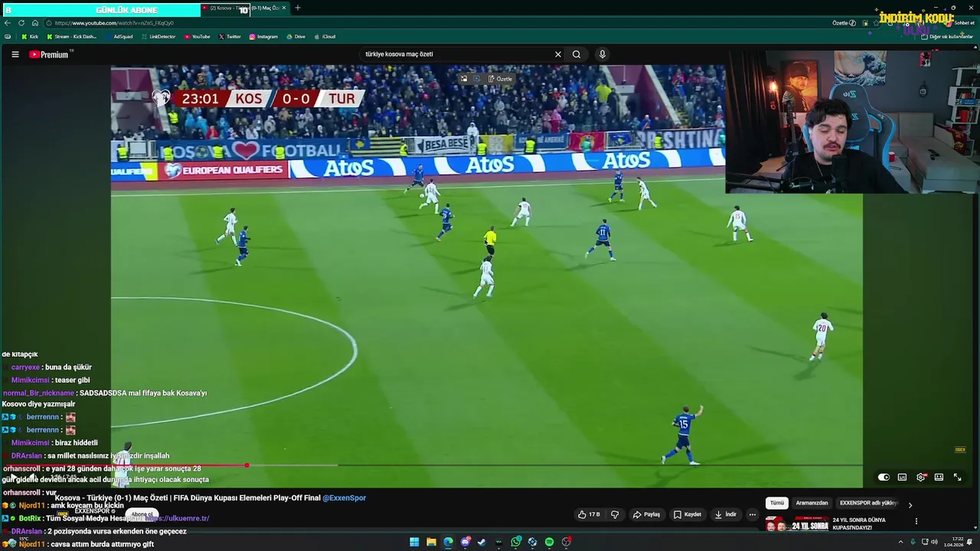This screenshot has height=551, width=980.
Task: Open the player settings gear
Action: tap(921, 478)
